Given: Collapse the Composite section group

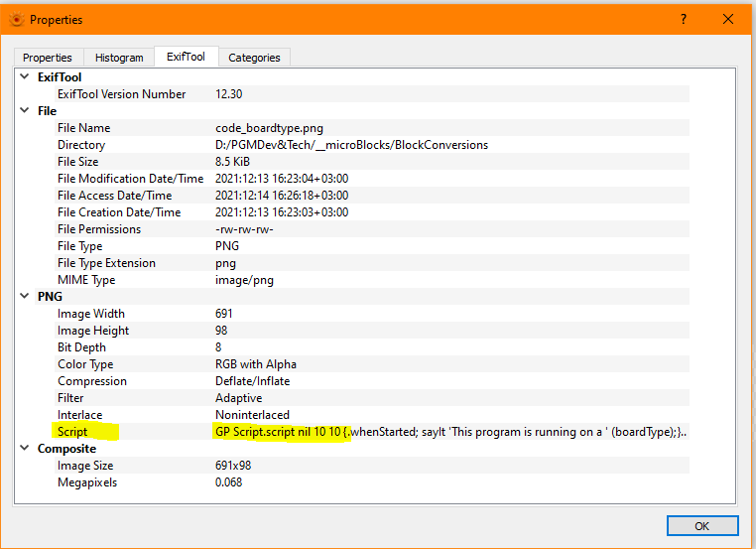Looking at the screenshot, I should pos(25,449).
